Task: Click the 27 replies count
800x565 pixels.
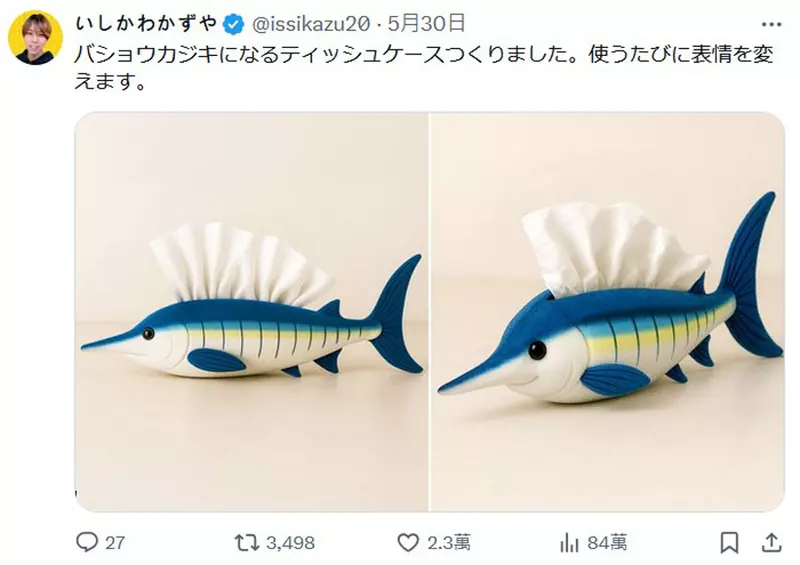Action: [115, 543]
